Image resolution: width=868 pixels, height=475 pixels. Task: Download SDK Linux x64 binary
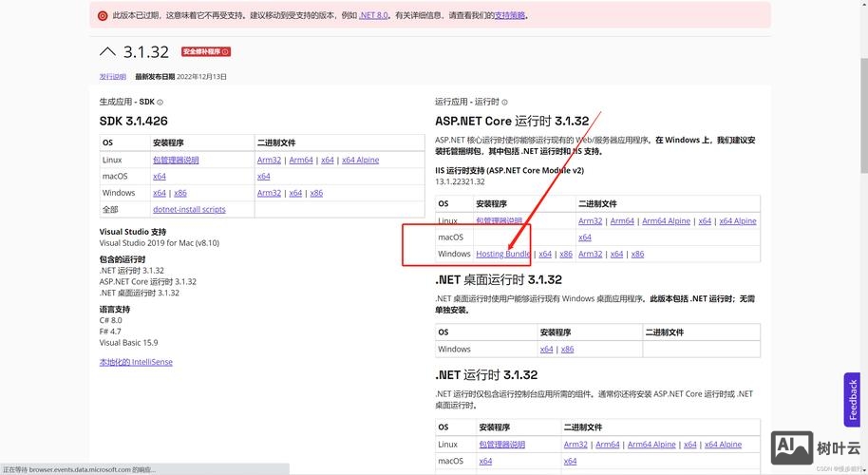coord(327,160)
